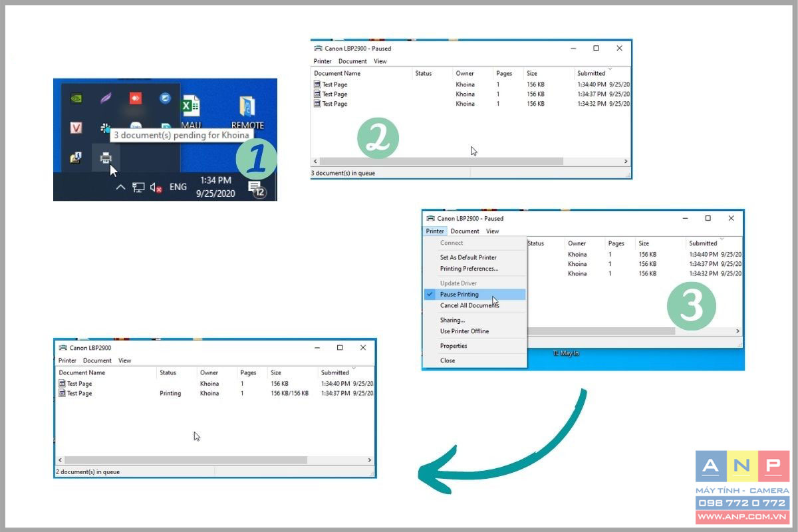
Task: Unmute the muted volume icon in taskbar
Action: pos(156,188)
